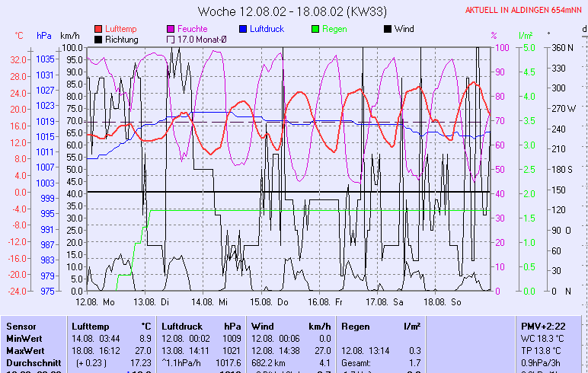The width and height of the screenshot is (588, 373).
Task: Click the Luftdruck legend label
Action: tap(270, 29)
